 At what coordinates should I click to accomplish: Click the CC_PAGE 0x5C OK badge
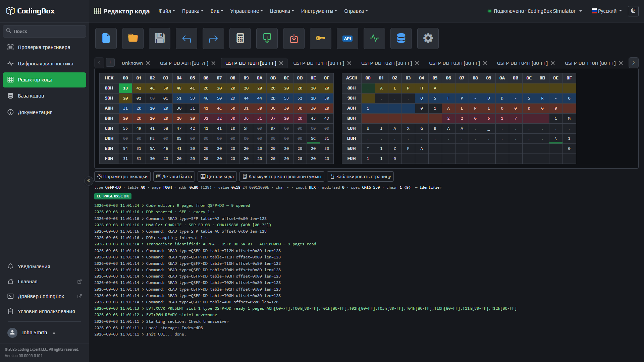[x=113, y=196]
